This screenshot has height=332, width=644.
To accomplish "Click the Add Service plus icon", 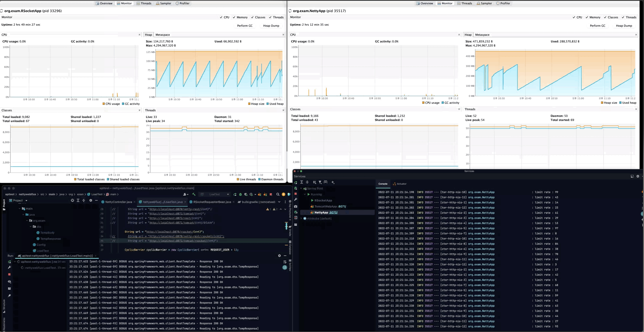I will click(333, 182).
